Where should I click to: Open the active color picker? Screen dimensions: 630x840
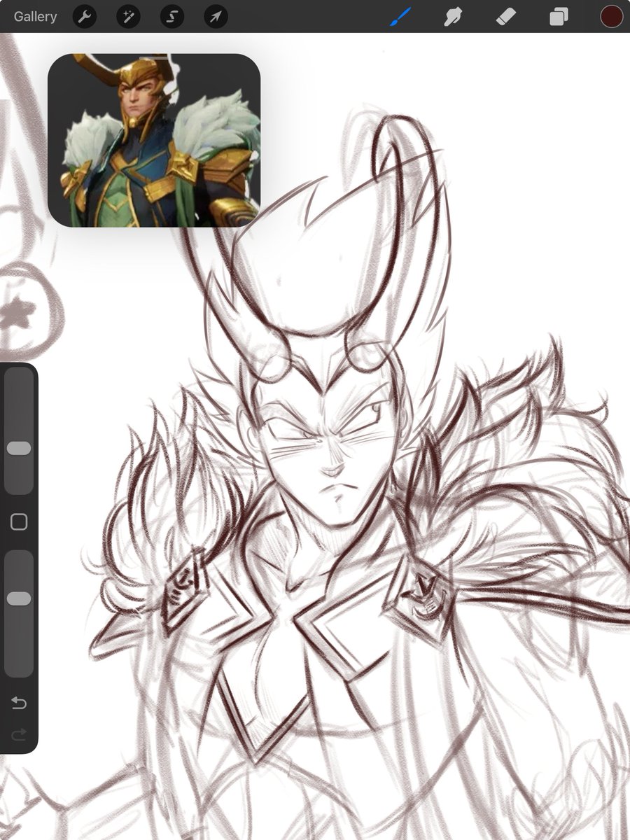click(x=612, y=16)
